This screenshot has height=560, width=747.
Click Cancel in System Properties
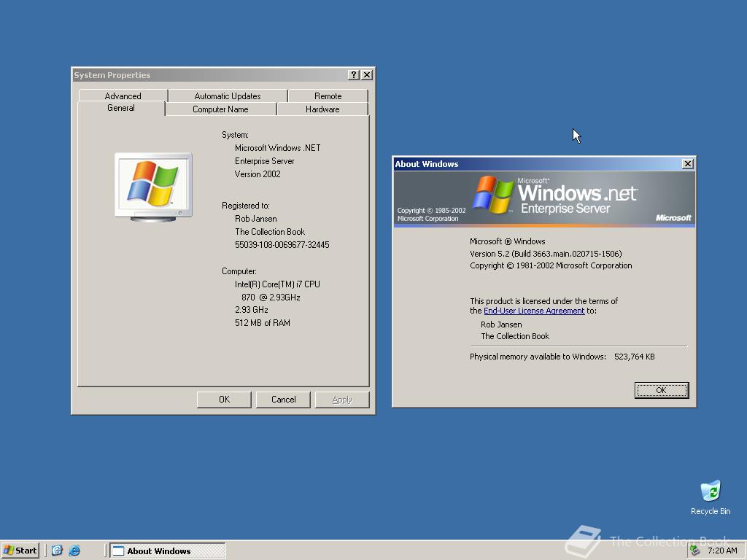pyautogui.click(x=284, y=400)
